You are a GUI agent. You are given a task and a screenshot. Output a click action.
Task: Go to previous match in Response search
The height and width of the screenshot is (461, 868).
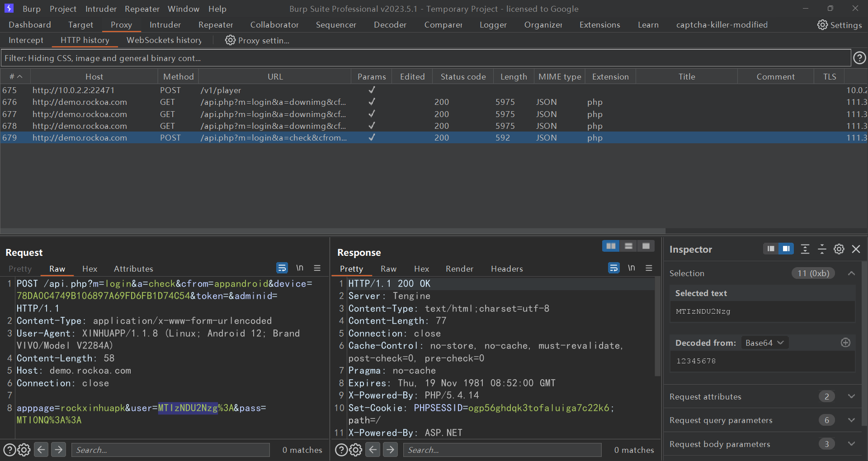click(373, 450)
